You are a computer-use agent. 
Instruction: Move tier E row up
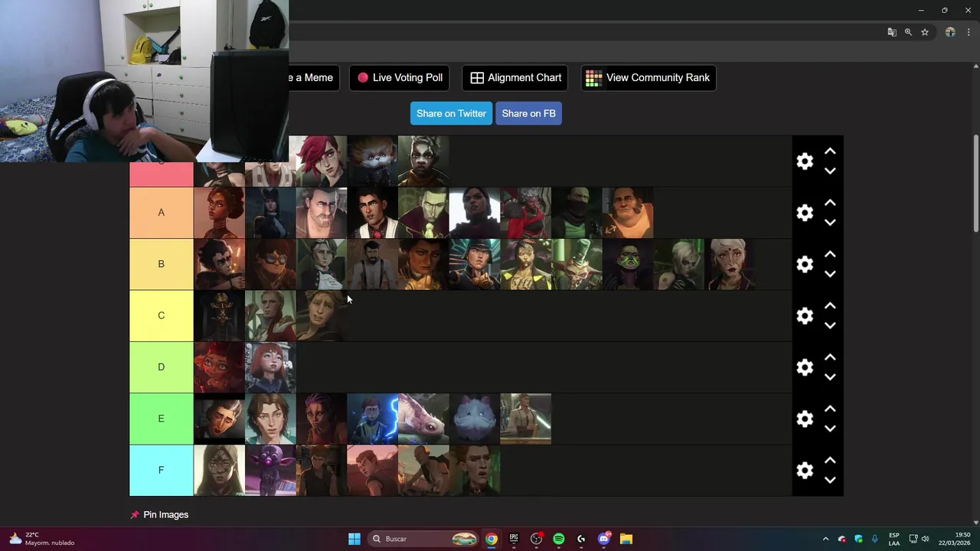tap(830, 409)
